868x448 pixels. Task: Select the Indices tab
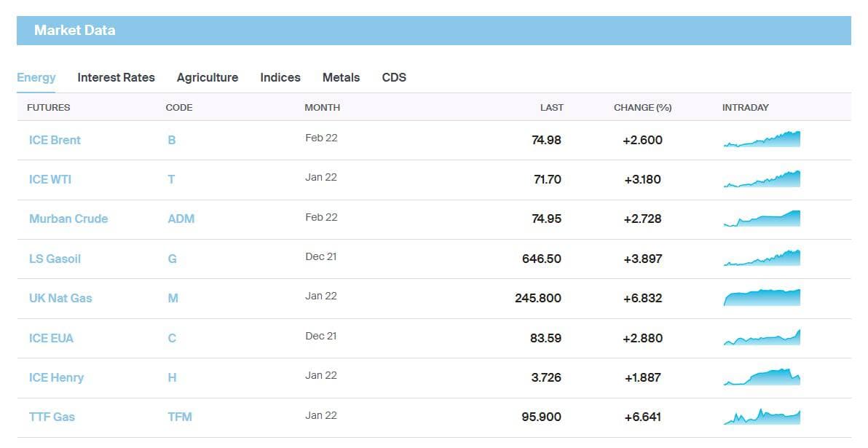[280, 77]
